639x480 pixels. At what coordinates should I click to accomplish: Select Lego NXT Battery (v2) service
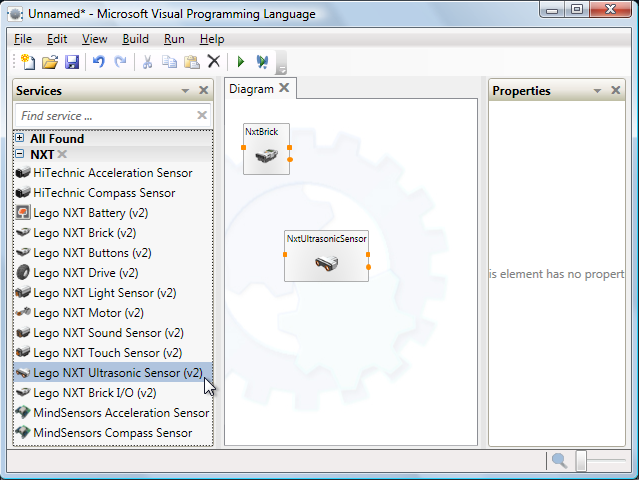[x=113, y=213]
